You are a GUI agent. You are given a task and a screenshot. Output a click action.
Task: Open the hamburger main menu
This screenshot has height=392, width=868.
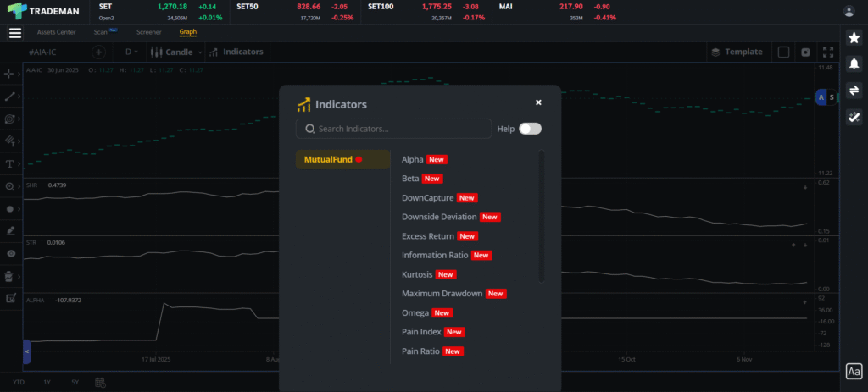[14, 33]
